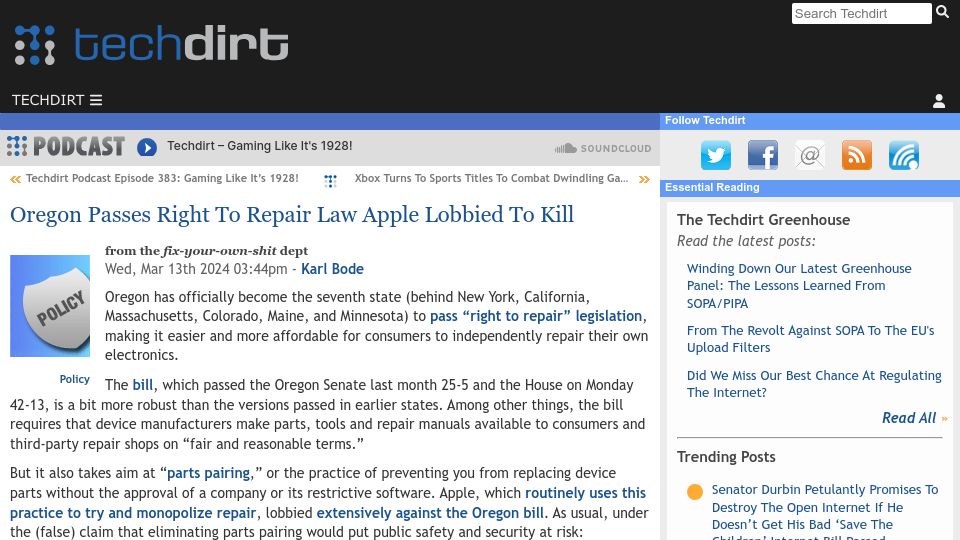The width and height of the screenshot is (960, 540).
Task: Open the orange RSS feed icon
Action: (x=857, y=155)
